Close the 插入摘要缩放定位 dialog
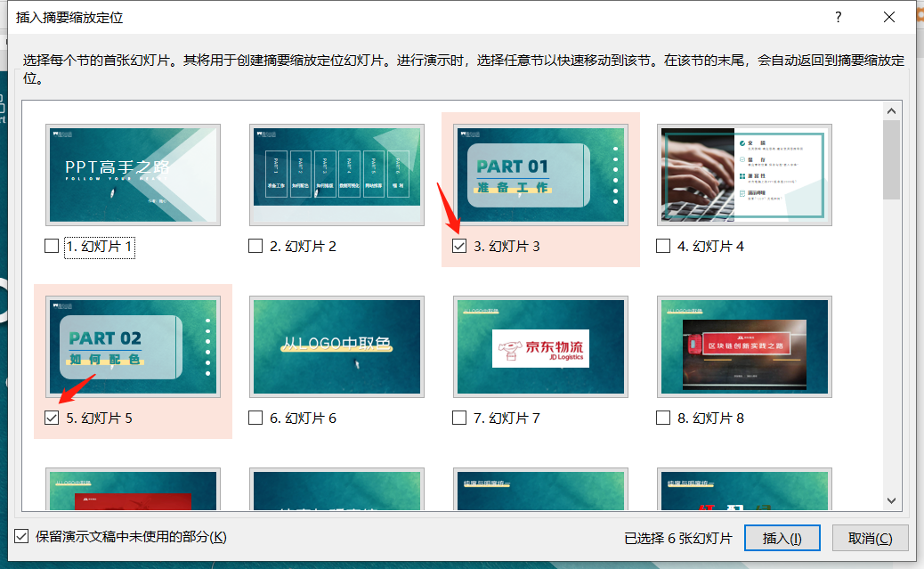 [x=889, y=17]
